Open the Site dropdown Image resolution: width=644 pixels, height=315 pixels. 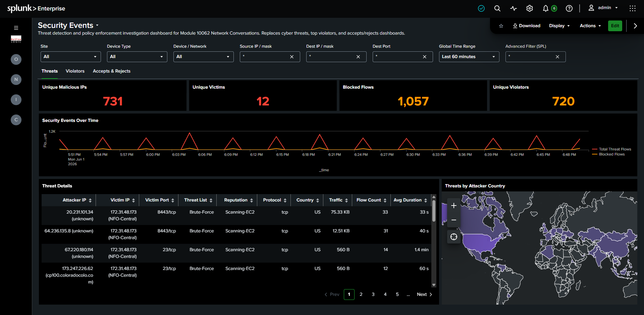click(x=70, y=57)
